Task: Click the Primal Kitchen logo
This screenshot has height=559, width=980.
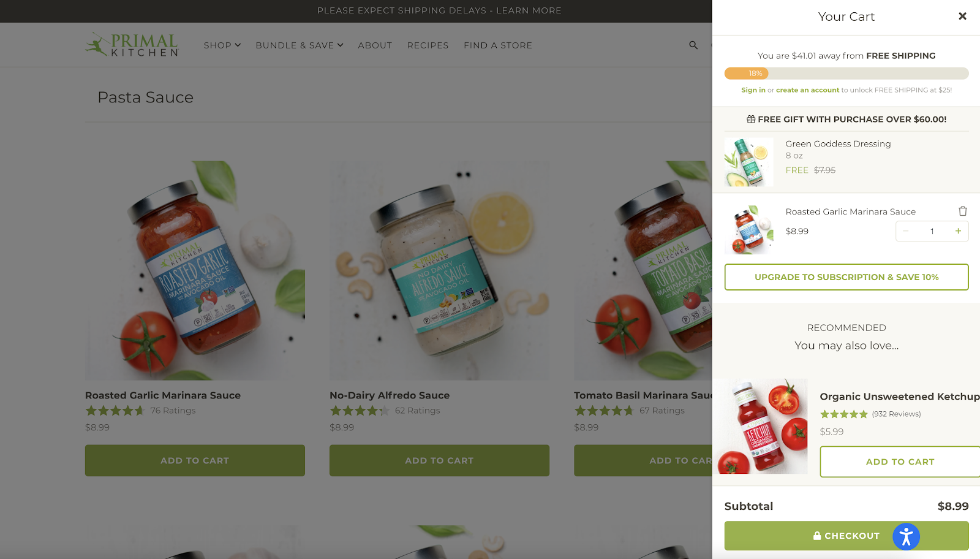Action: [132, 45]
